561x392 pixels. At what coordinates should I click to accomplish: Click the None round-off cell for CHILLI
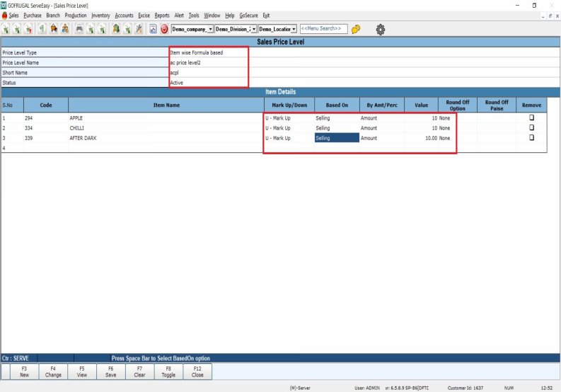458,128
